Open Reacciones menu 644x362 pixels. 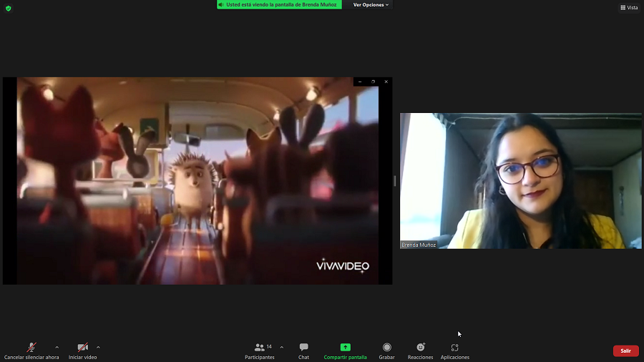coord(420,351)
